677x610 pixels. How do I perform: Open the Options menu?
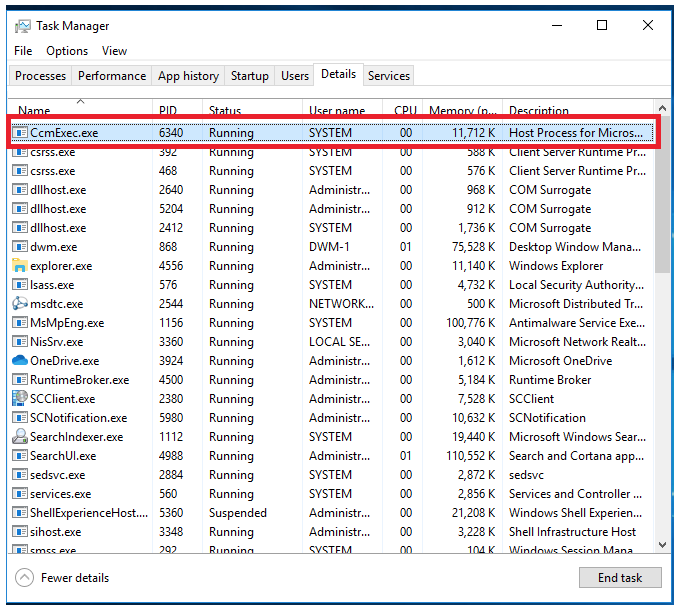point(67,51)
